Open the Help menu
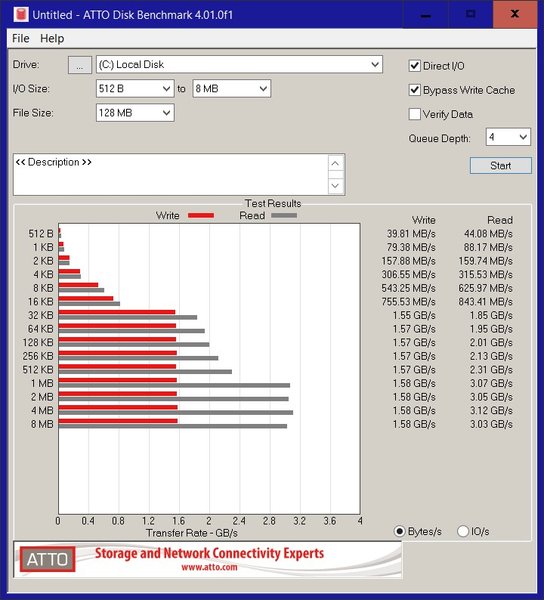Viewport: 544px width, 600px height. point(52,38)
